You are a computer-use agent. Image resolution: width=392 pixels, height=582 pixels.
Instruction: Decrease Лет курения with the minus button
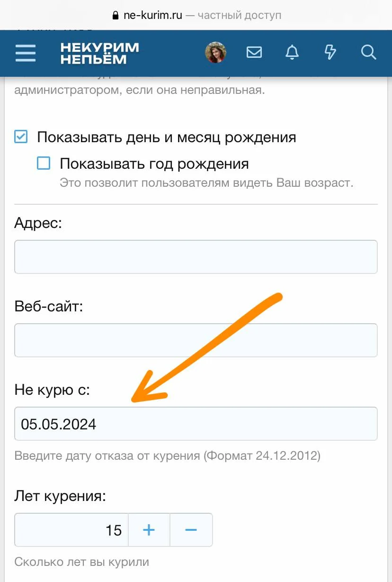(191, 530)
